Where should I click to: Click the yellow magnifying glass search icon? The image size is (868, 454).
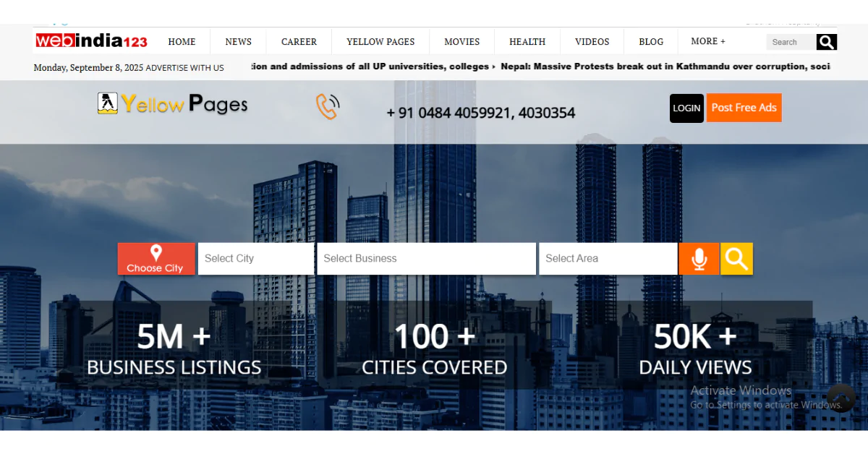point(736,258)
